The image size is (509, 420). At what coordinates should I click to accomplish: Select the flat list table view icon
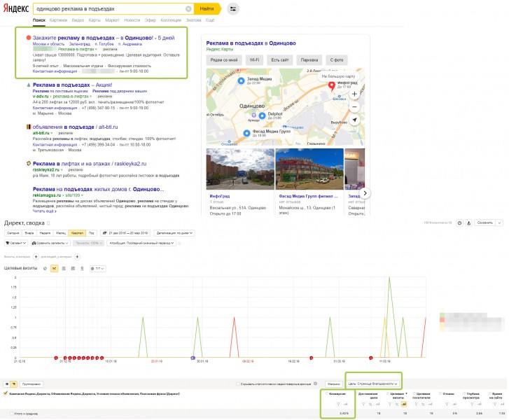6,384
